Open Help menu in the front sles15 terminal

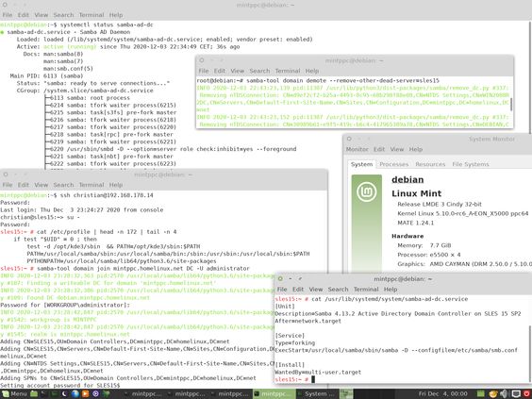[391, 290]
